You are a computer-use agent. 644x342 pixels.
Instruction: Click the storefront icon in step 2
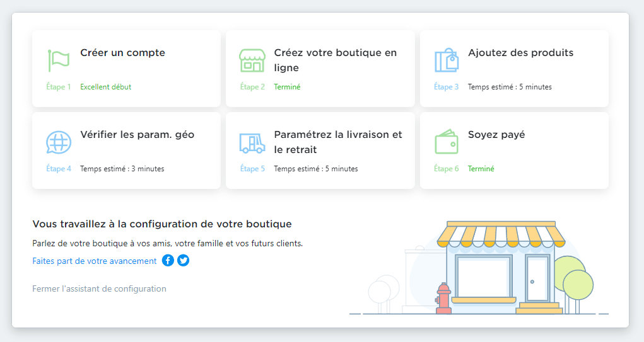pos(252,60)
